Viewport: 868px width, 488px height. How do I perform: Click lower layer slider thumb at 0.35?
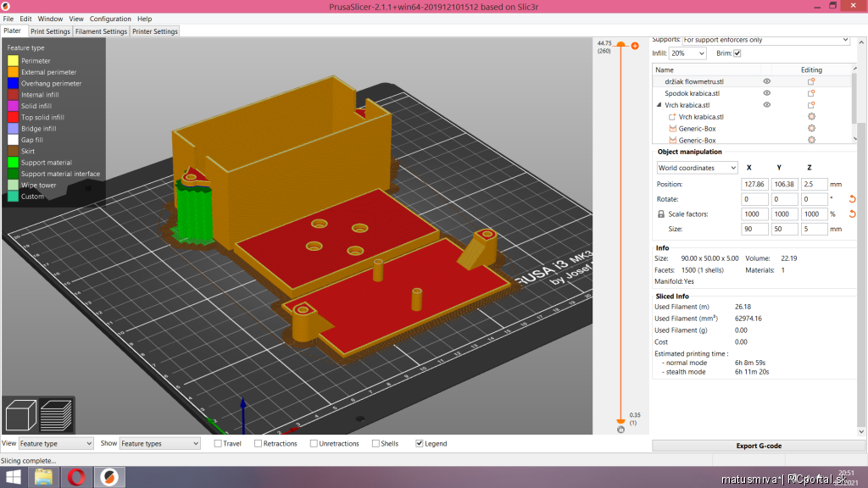[620, 422]
